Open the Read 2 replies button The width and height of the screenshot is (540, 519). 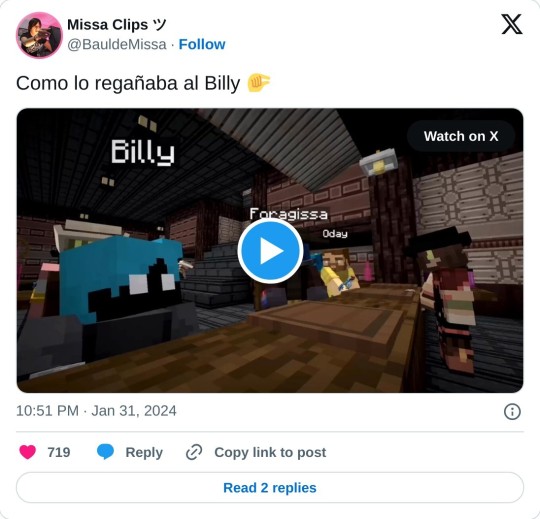270,488
